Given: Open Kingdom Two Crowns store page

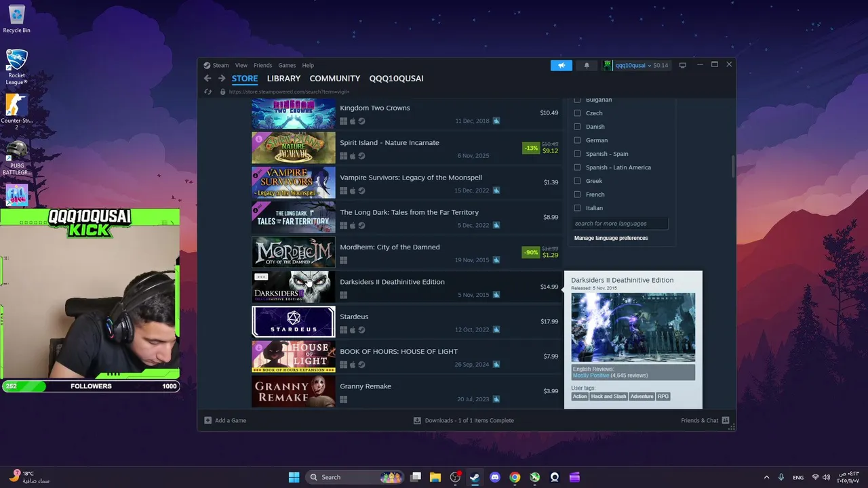Looking at the screenshot, I should click(x=407, y=113).
